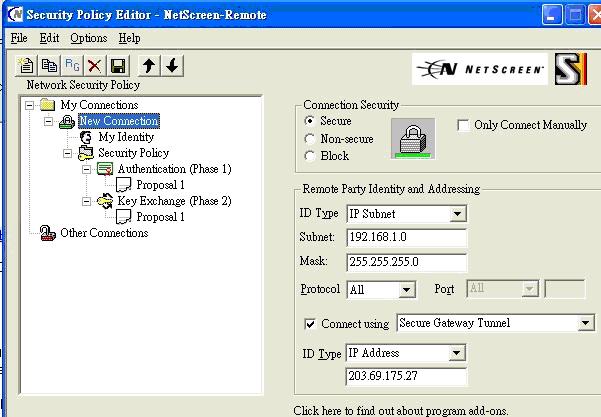The image size is (601, 417).
Task: Click the Subnet field showing 192.168.1.0
Action: (406, 239)
